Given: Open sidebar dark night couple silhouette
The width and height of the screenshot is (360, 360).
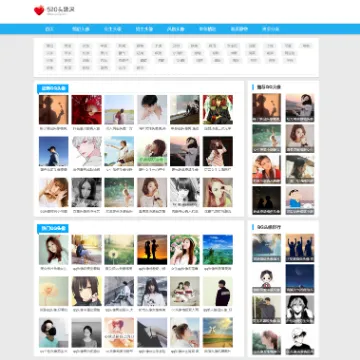Looking at the screenshot, I should click(x=266, y=200).
